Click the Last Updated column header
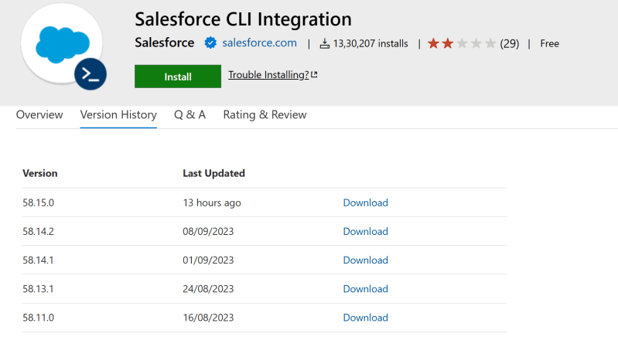Screen dimensions: 618x364 pyautogui.click(x=213, y=173)
